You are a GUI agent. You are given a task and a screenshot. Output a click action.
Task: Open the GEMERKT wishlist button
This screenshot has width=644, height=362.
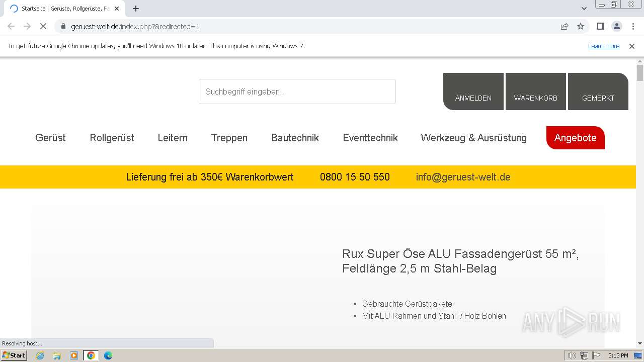[598, 92]
